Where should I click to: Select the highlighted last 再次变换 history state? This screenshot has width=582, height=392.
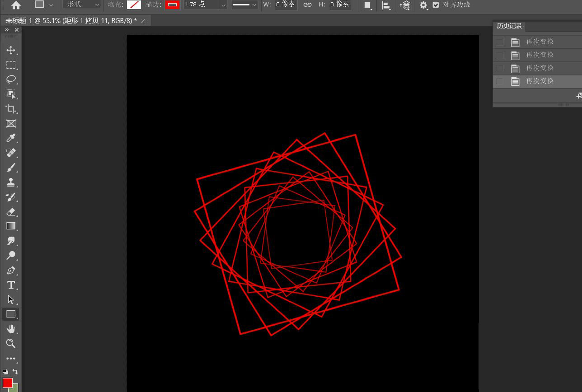tap(537, 81)
